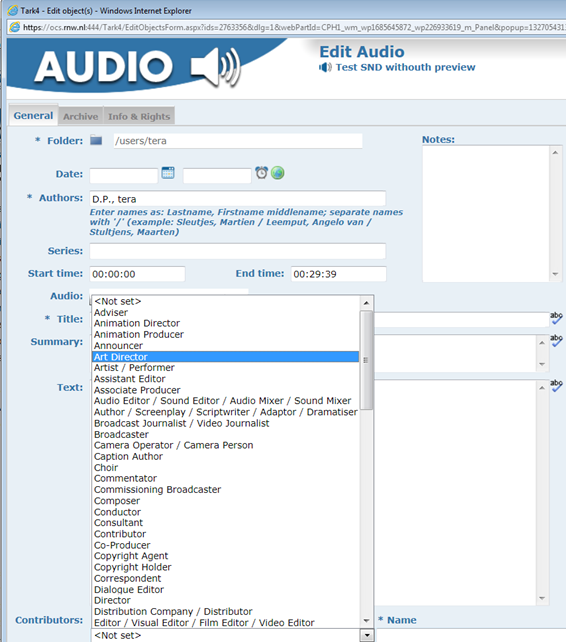Click the End time field
The image size is (566, 644).
tap(338, 274)
